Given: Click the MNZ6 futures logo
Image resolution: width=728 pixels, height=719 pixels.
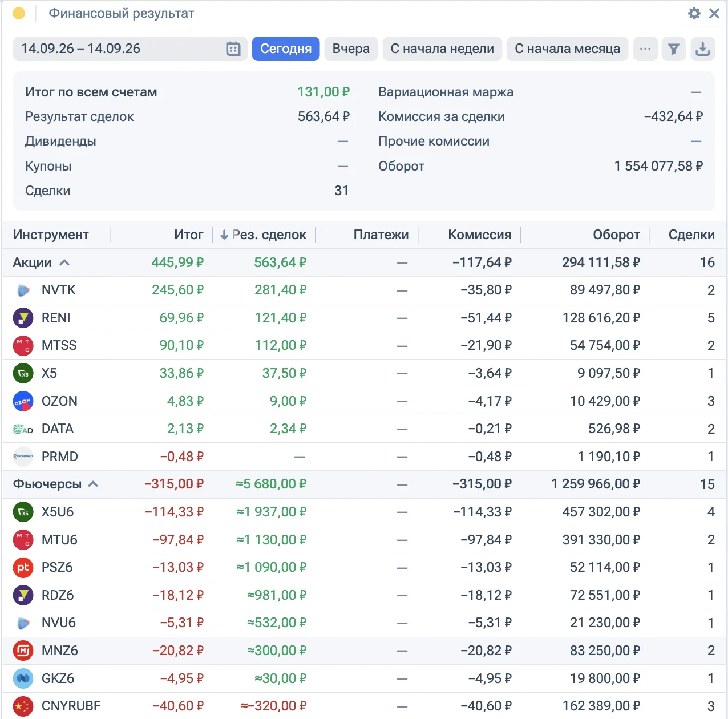Looking at the screenshot, I should click(23, 651).
